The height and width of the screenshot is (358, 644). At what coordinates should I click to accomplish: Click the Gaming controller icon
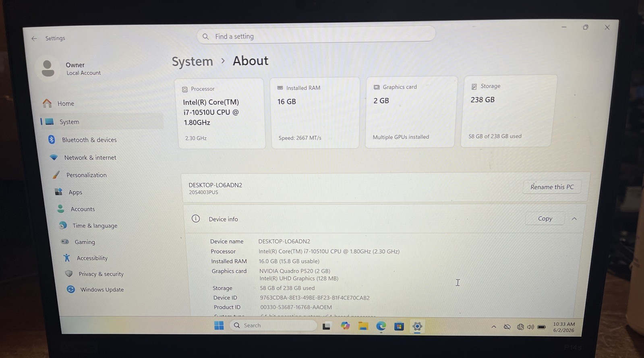(x=65, y=242)
